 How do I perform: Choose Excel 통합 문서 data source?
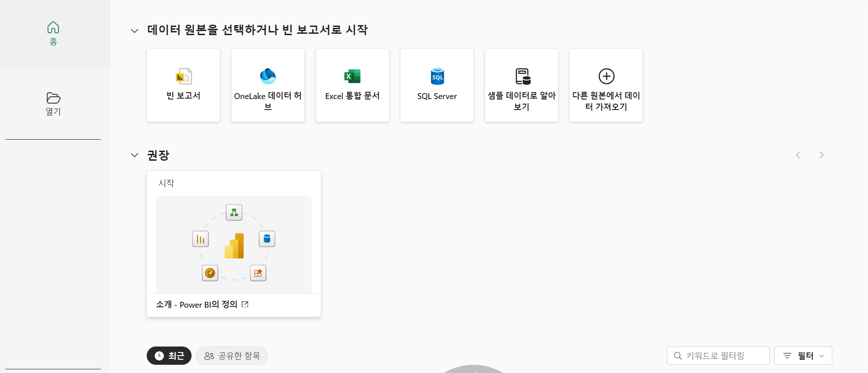point(352,85)
